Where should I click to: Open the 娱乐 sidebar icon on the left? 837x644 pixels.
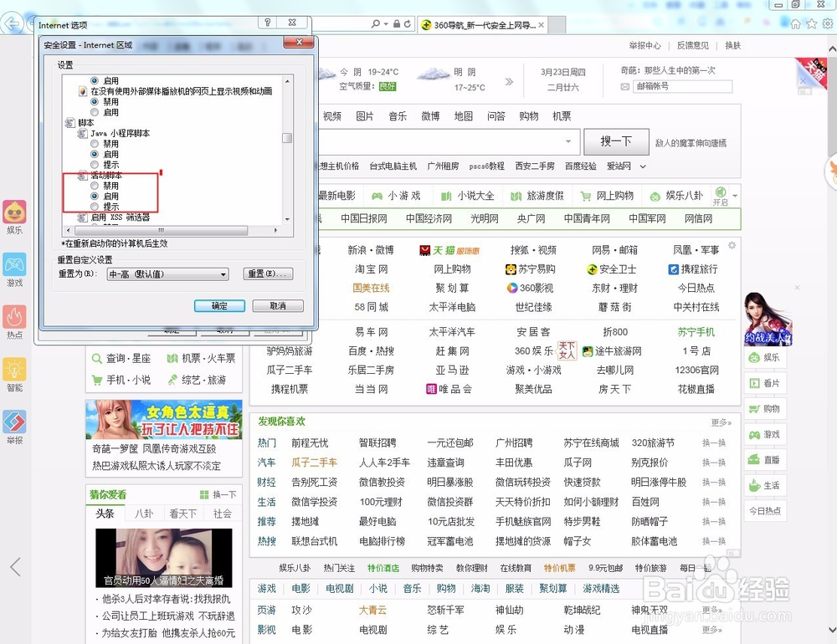pos(14,212)
